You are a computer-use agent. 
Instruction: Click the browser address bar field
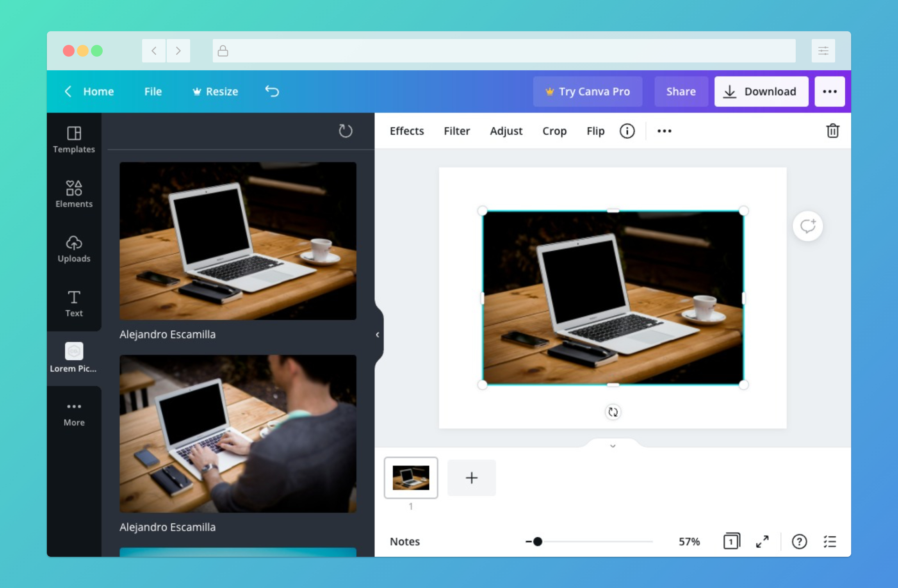pyautogui.click(x=504, y=50)
